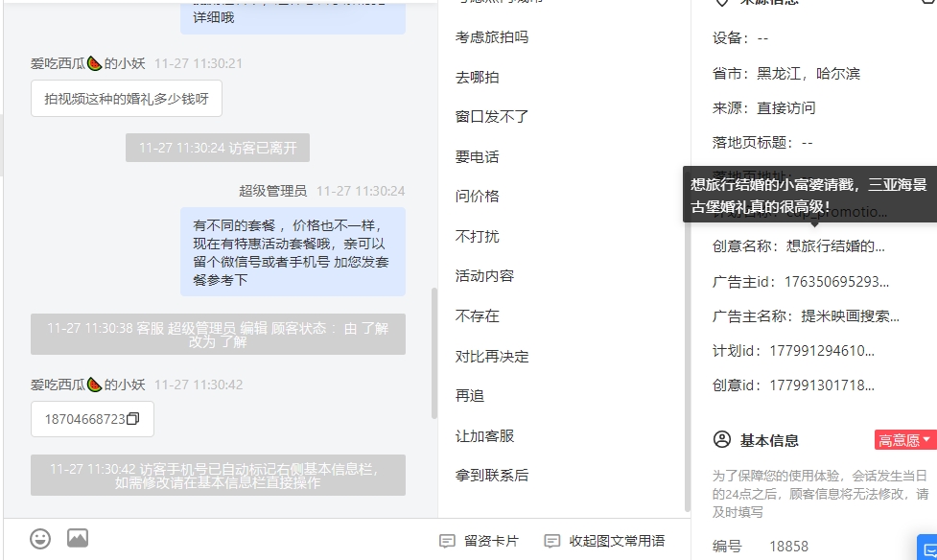Open the 高意愿 intention dropdown

[905, 440]
